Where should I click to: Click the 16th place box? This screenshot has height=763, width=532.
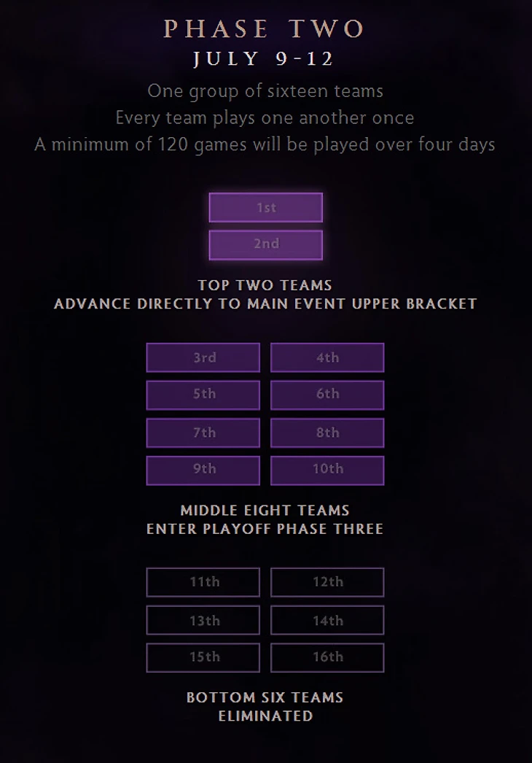(327, 657)
